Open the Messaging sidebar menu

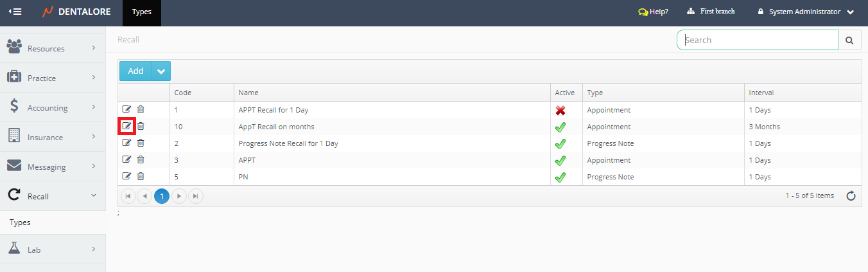tap(53, 167)
